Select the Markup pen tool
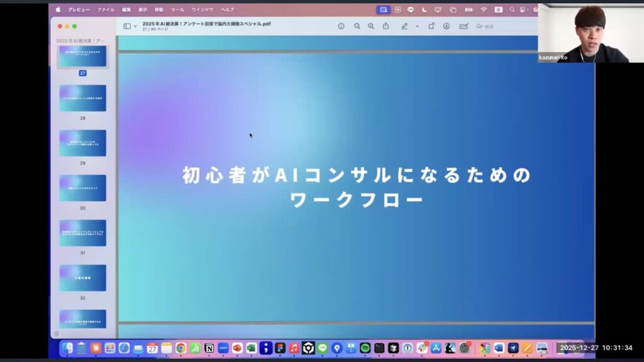The image size is (644, 362). [x=404, y=26]
